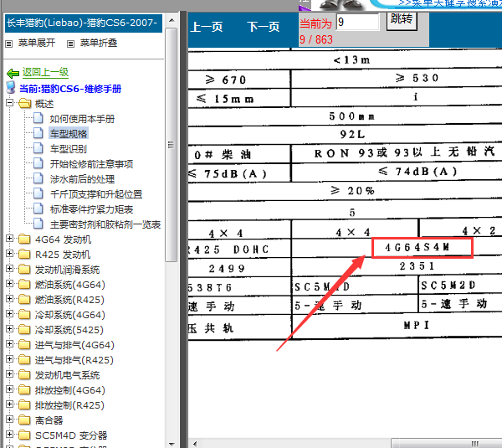Screen dimensions: 502x448
Task: Select the 车型规格 entry
Action: click(69, 133)
